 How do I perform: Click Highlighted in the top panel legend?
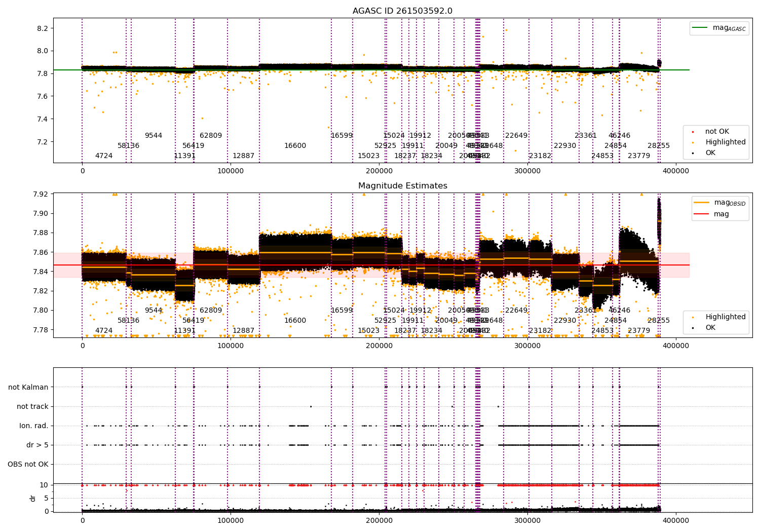pos(719,142)
